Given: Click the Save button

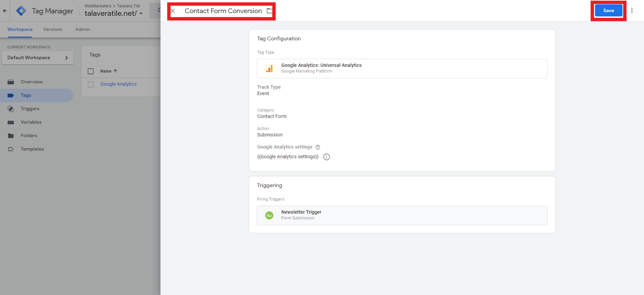Looking at the screenshot, I should (608, 11).
